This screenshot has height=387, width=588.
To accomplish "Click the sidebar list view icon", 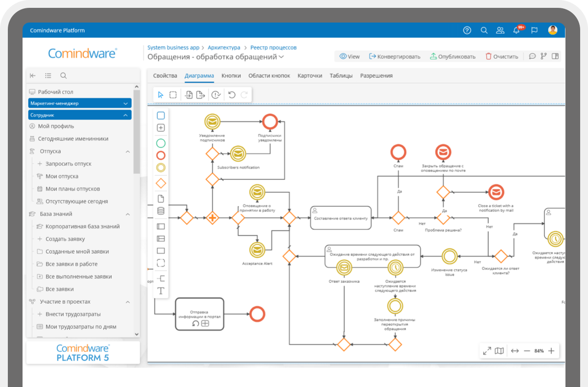I will pyautogui.click(x=48, y=75).
